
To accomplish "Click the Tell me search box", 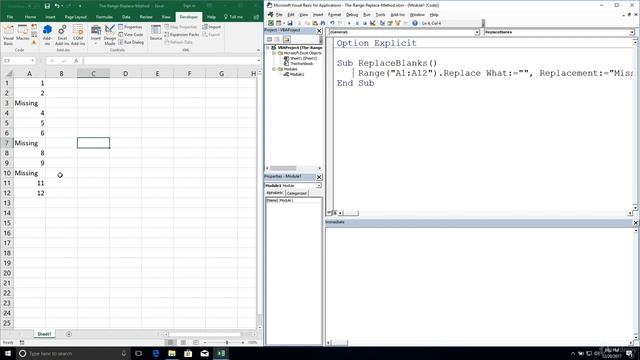I will pos(233,17).
